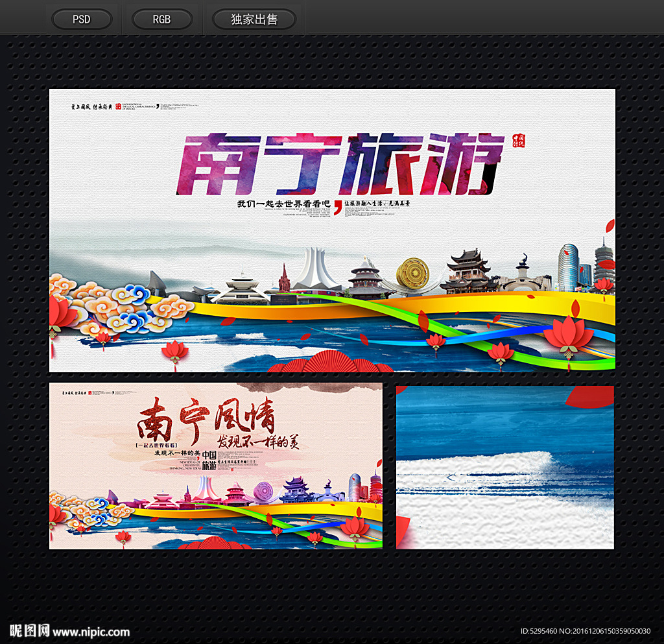Click the 南宁旅游 title text

point(340,164)
